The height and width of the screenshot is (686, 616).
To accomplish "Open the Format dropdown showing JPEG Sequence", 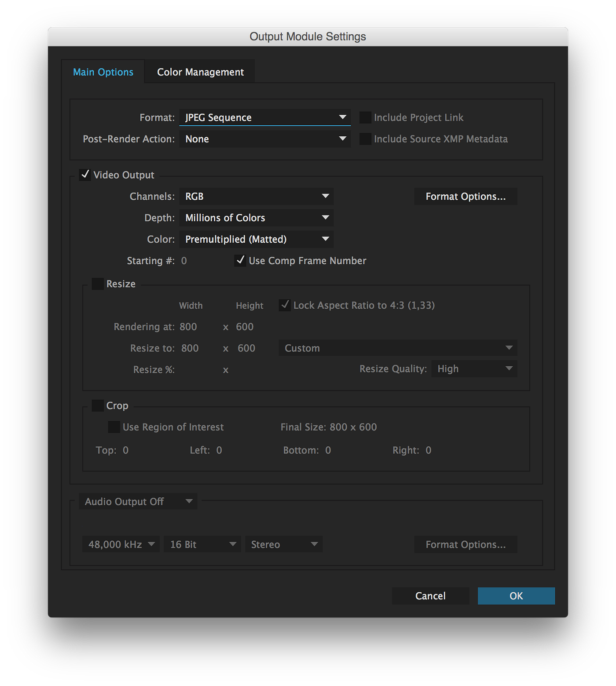I will 265,117.
